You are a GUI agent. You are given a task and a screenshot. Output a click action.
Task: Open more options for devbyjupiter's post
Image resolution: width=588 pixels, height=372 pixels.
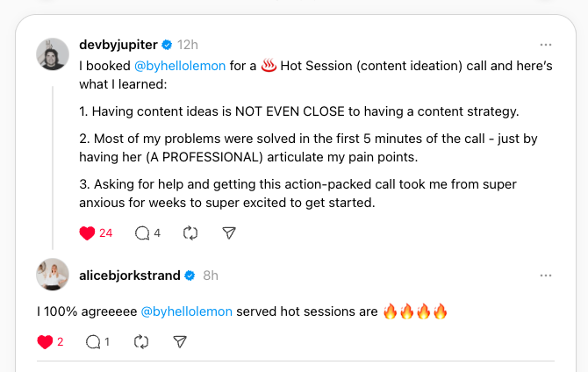(546, 44)
